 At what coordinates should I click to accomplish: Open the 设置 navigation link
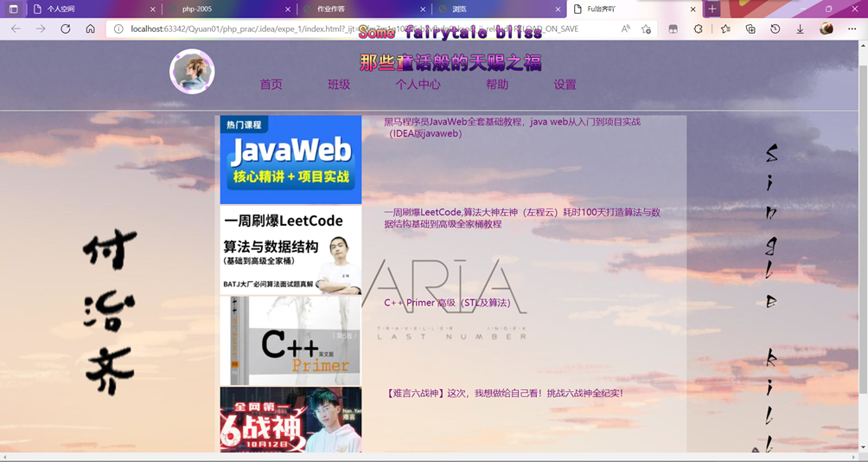pos(565,84)
